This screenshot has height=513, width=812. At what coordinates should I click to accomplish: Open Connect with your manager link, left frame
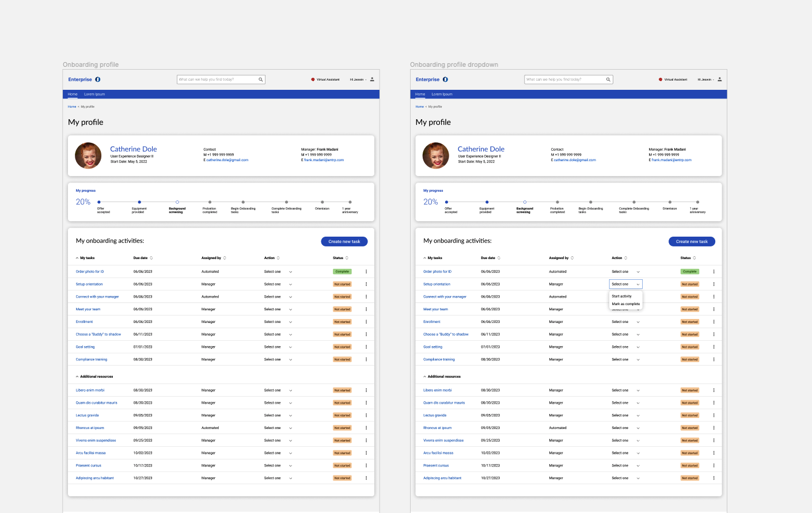97,297
